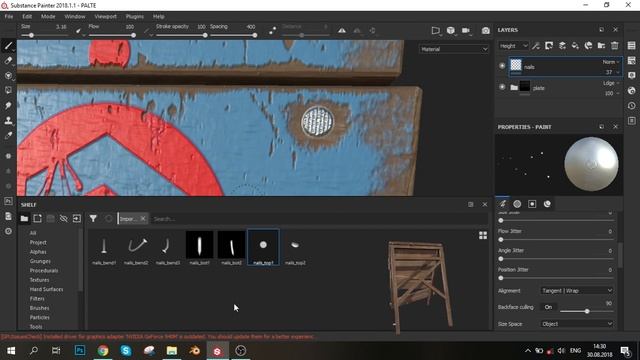Screen dimensions: 640x360
Task: Add a new paint layer
Action: coord(562,46)
